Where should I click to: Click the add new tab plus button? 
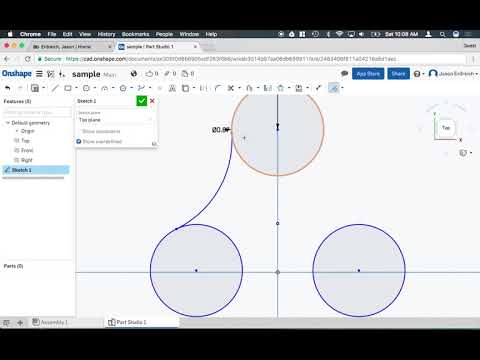[20, 323]
